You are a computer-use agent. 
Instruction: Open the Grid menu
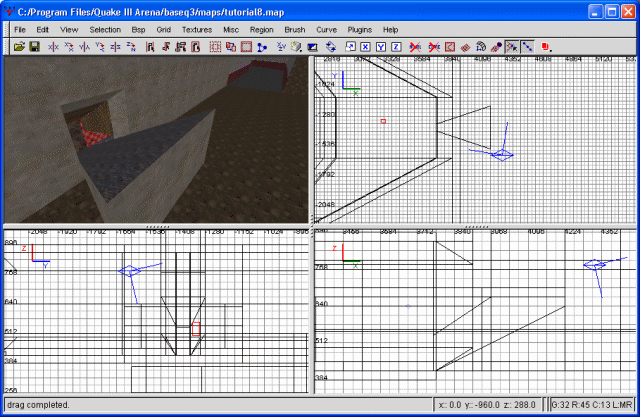point(163,30)
